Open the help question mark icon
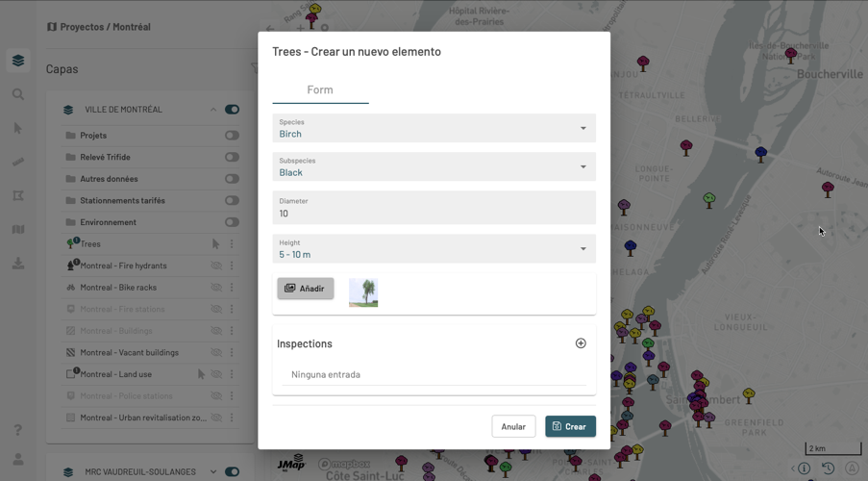The width and height of the screenshot is (868, 481). [18, 430]
